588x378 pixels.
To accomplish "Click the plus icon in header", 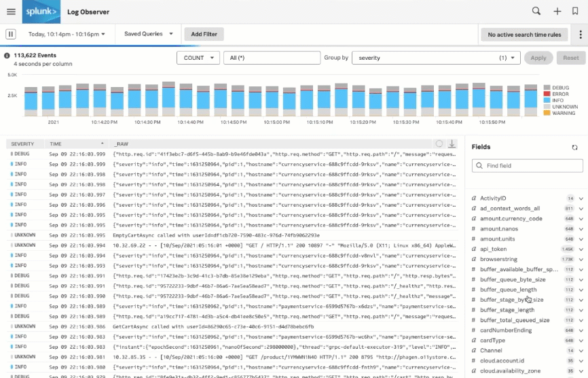I will (557, 12).
